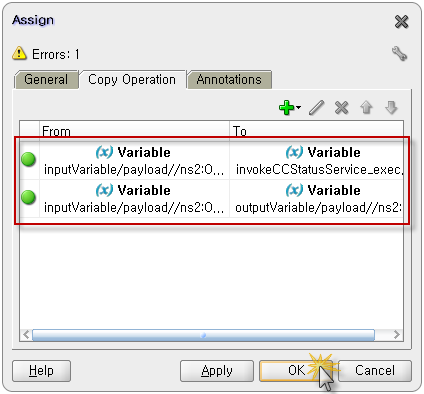Click the horizontal scrollbar right arrow

[397, 335]
